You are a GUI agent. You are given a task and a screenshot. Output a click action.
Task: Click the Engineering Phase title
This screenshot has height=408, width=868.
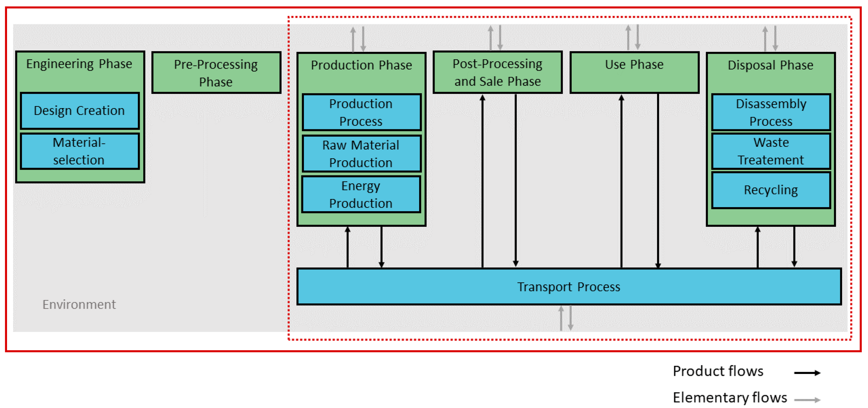coord(79,64)
